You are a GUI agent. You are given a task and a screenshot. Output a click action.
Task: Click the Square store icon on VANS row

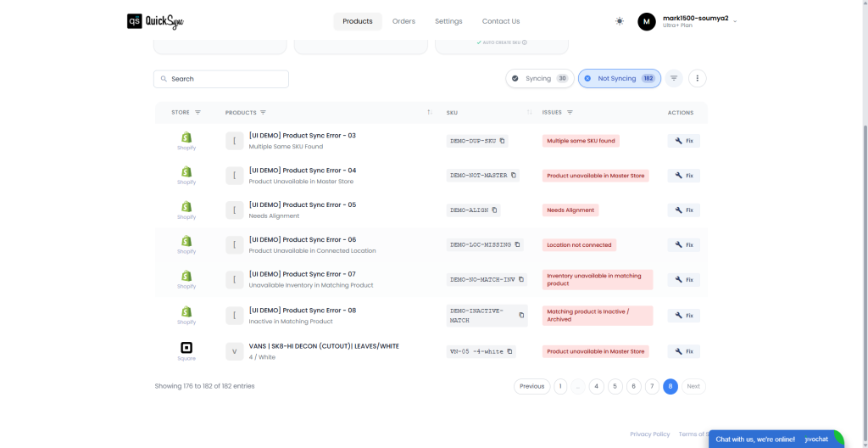[186, 348]
